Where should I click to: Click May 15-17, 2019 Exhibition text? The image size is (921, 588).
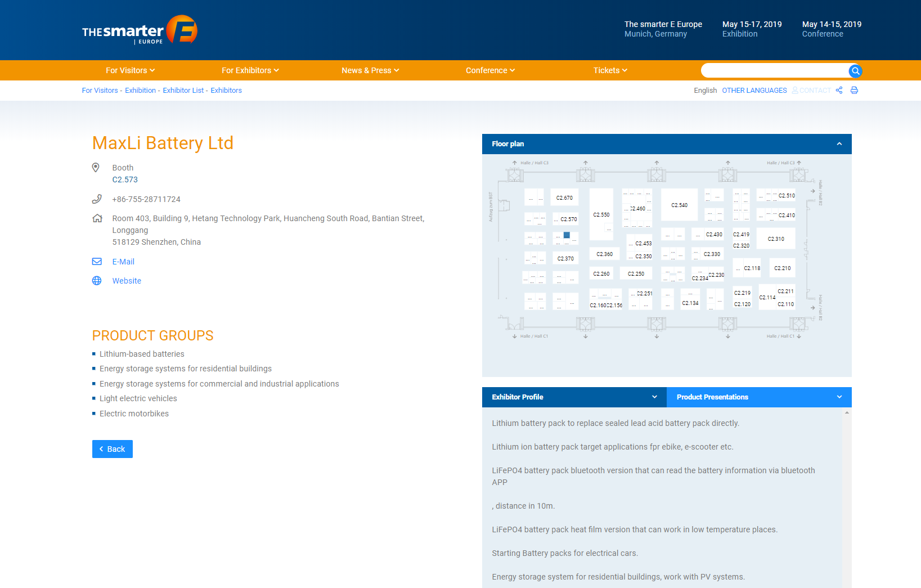[752, 29]
